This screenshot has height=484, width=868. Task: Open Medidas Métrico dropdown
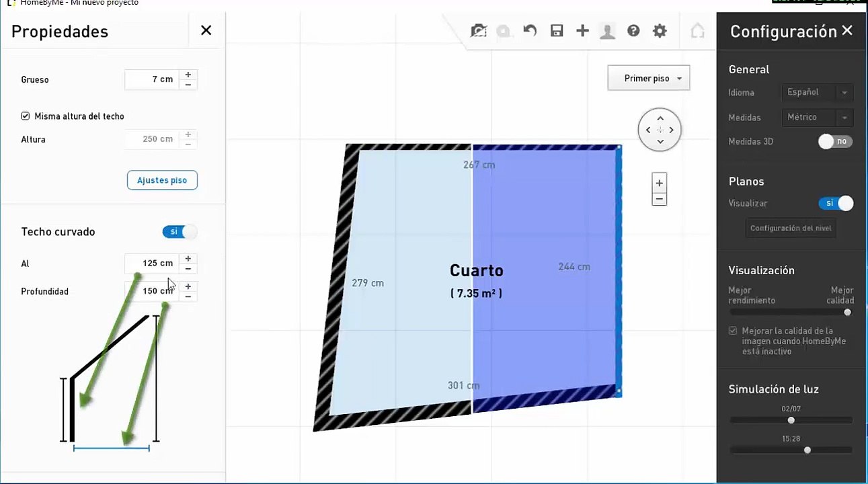[x=818, y=117]
